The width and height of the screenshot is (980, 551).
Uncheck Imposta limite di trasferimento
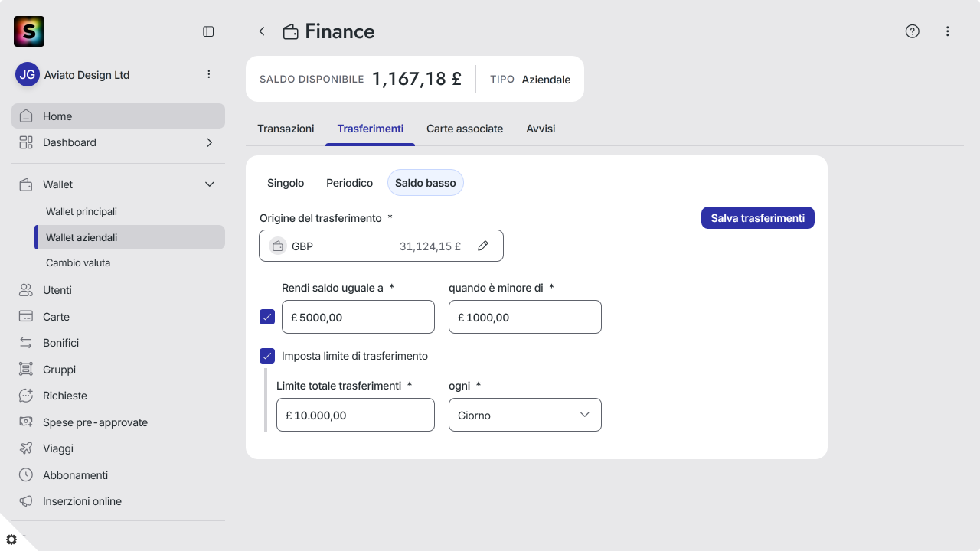(x=267, y=356)
